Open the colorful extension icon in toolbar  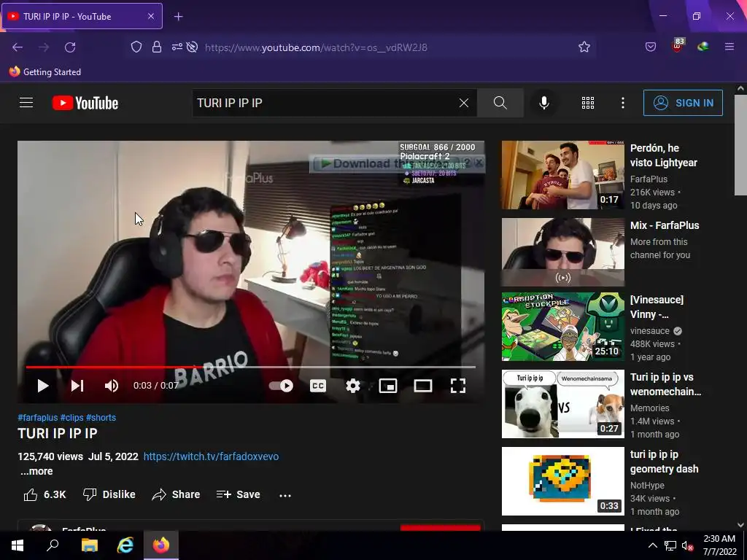[703, 47]
